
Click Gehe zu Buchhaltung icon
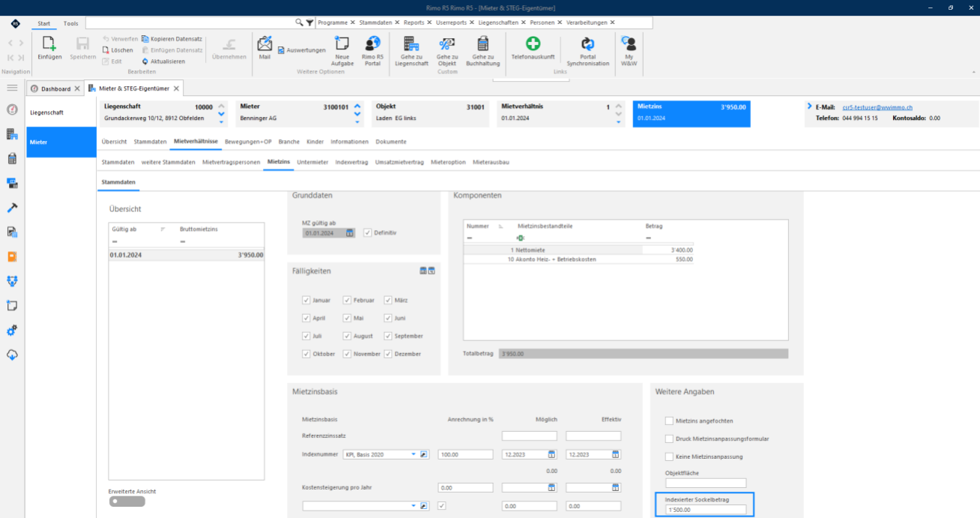483,43
